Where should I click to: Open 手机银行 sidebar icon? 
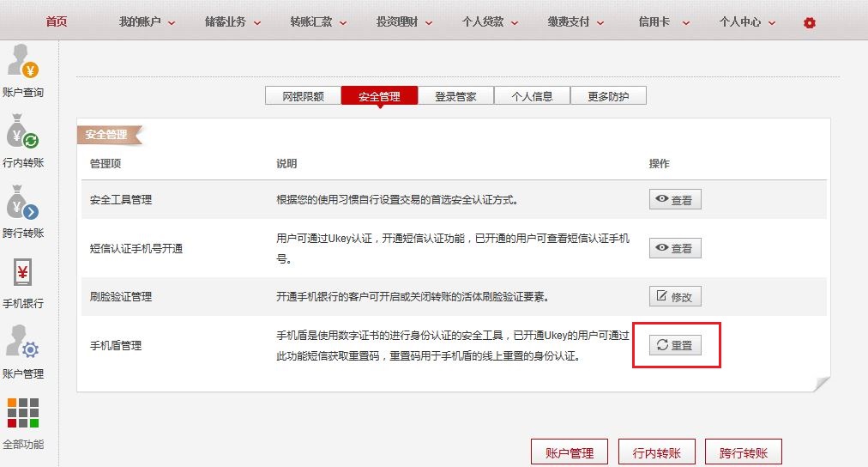pyautogui.click(x=22, y=272)
